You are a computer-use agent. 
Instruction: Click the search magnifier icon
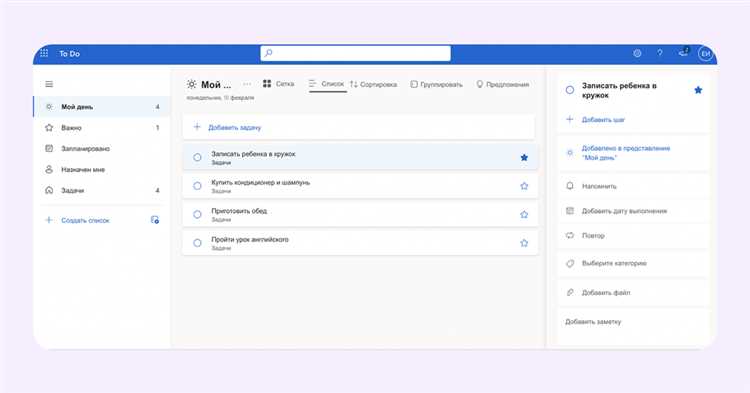(268, 53)
